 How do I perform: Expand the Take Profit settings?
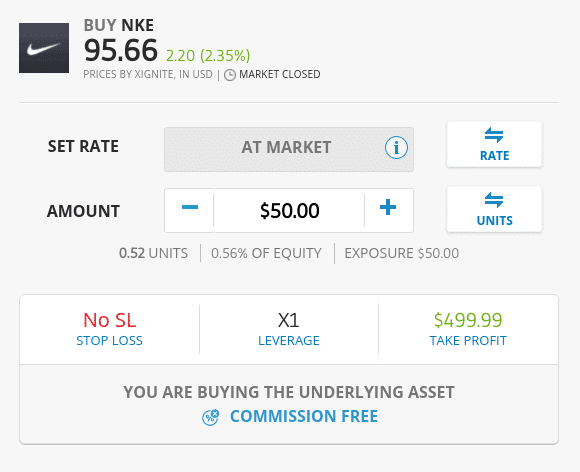pyautogui.click(x=468, y=330)
